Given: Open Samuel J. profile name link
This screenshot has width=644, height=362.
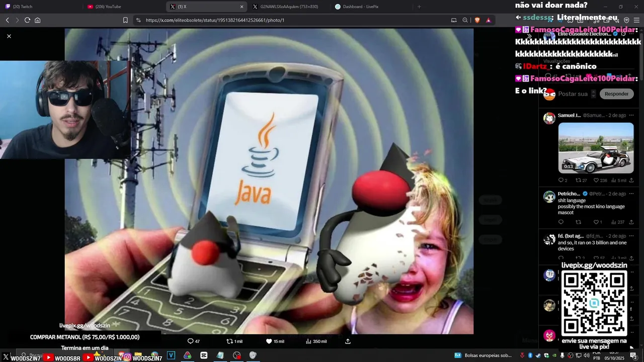Looking at the screenshot, I should pos(569,115).
